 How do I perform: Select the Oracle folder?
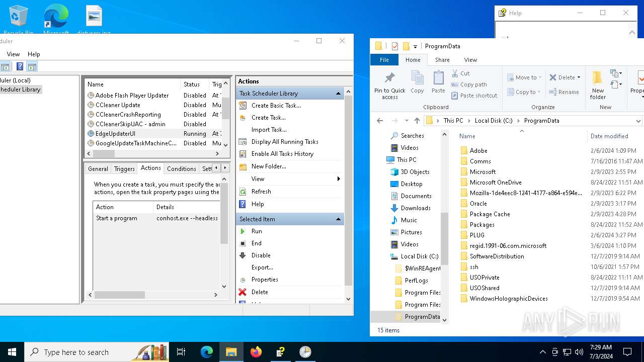(478, 204)
